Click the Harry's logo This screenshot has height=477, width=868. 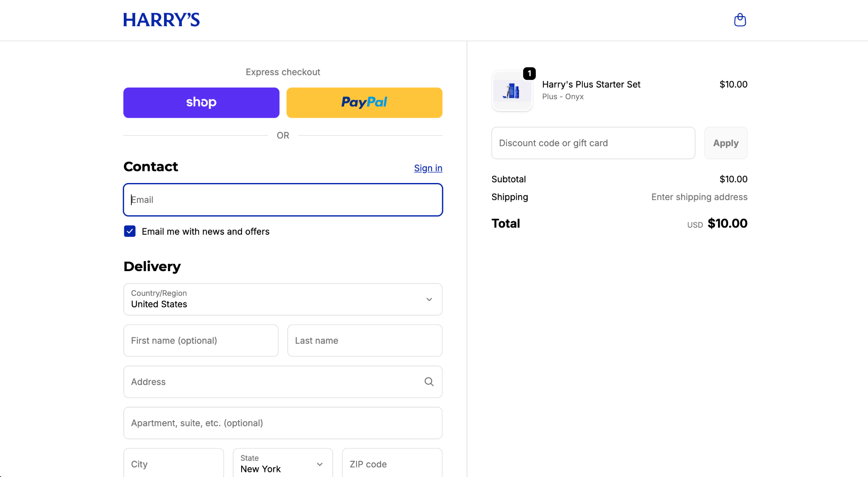161,20
